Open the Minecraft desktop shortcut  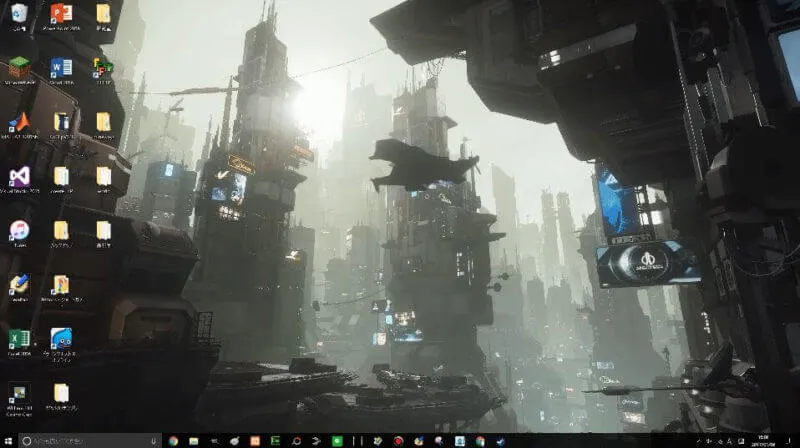pyautogui.click(x=19, y=68)
